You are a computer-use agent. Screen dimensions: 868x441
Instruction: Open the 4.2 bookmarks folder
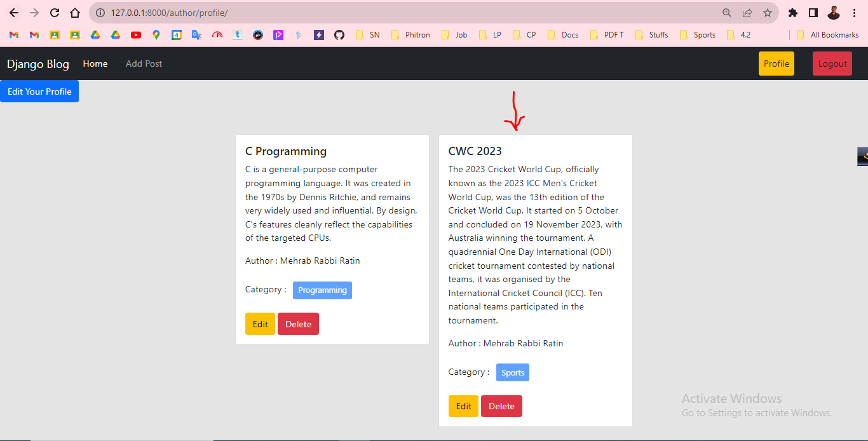coord(739,35)
